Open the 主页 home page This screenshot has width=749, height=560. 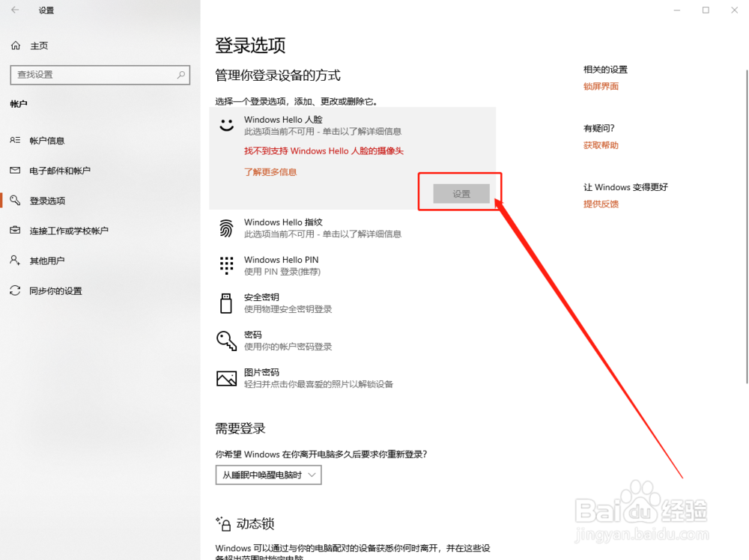point(39,46)
